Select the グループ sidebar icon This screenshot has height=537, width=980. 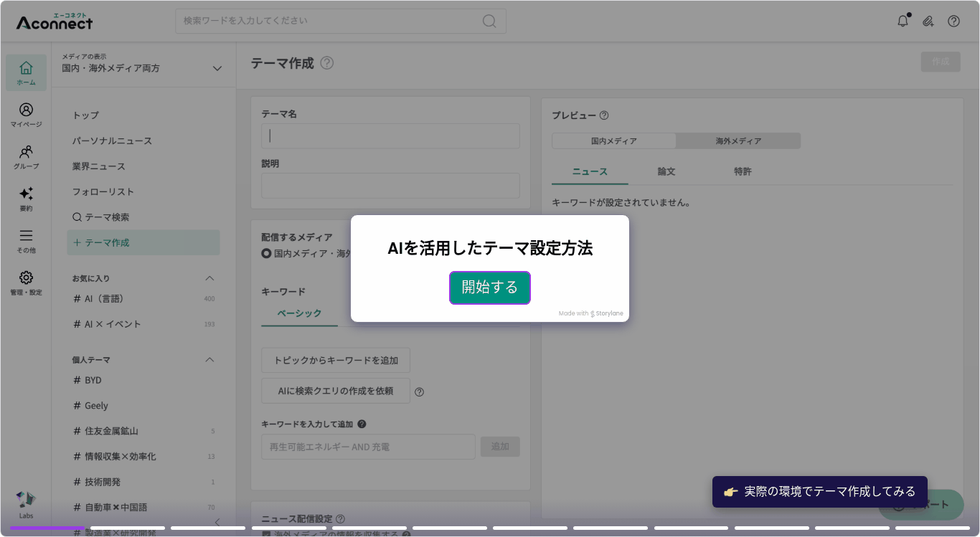click(26, 156)
